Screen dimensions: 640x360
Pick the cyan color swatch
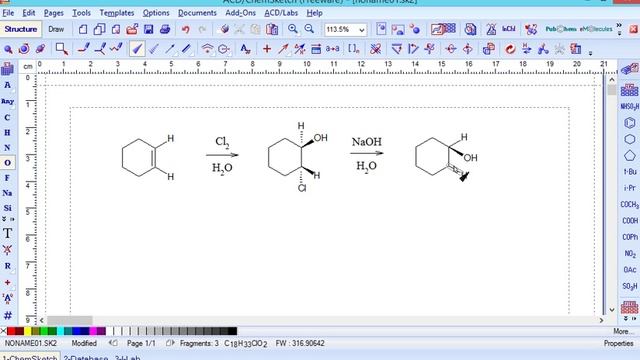[x=60, y=331]
